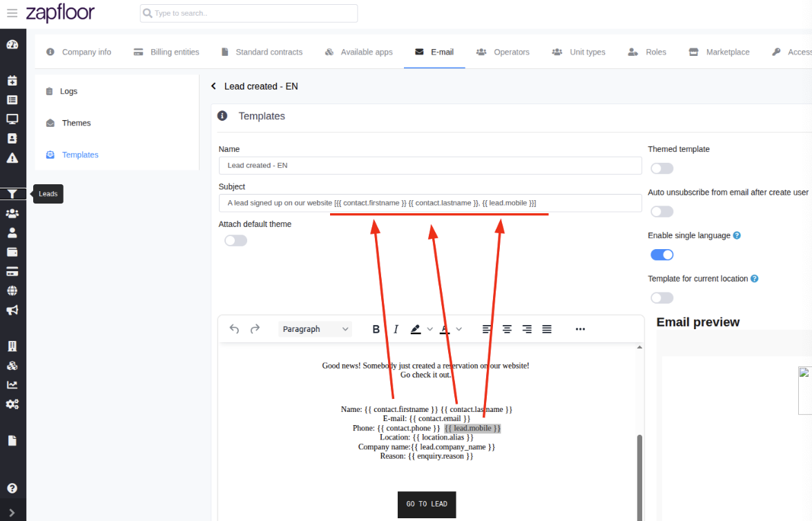Disable the Enable single language toggle
Image resolution: width=812 pixels, height=521 pixels.
[661, 254]
